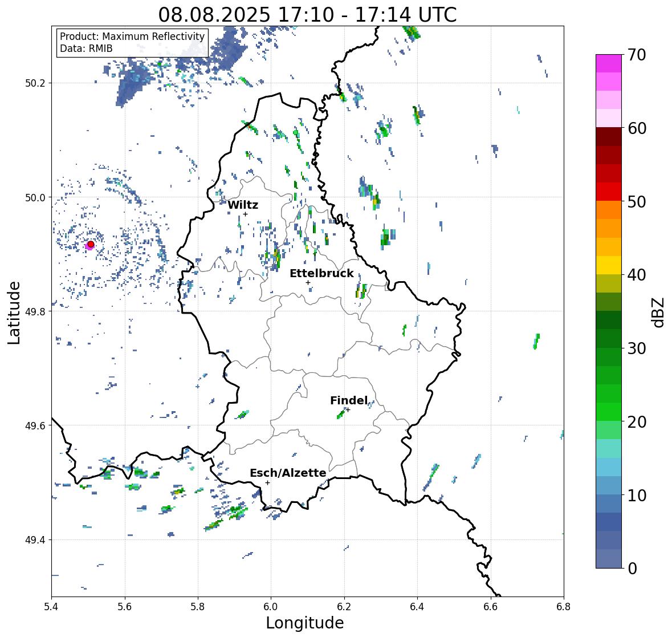This screenshot has height=637, width=672.
Task: Click the Wiltz station cross marker
Action: pyautogui.click(x=245, y=214)
